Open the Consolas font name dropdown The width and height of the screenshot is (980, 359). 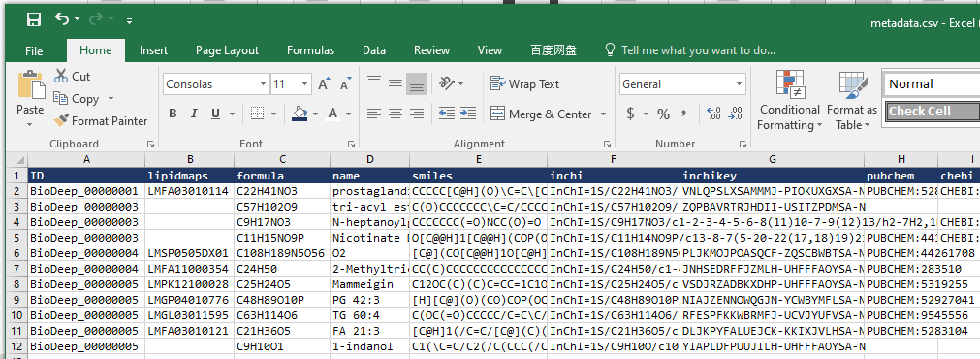click(263, 83)
